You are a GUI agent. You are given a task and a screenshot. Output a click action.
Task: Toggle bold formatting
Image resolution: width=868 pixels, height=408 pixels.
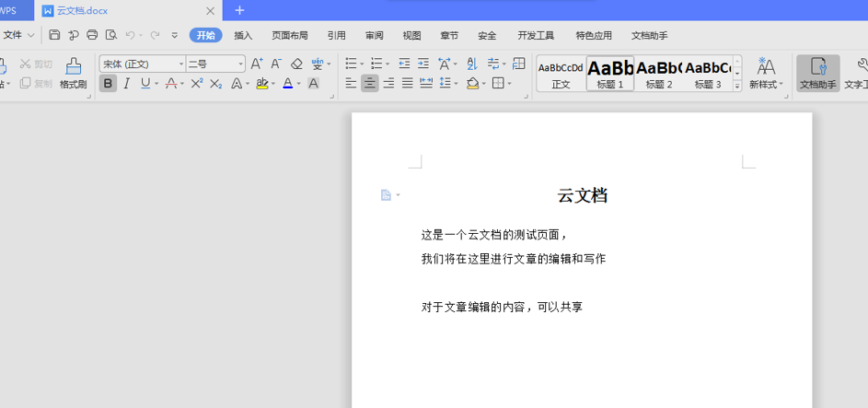click(108, 84)
